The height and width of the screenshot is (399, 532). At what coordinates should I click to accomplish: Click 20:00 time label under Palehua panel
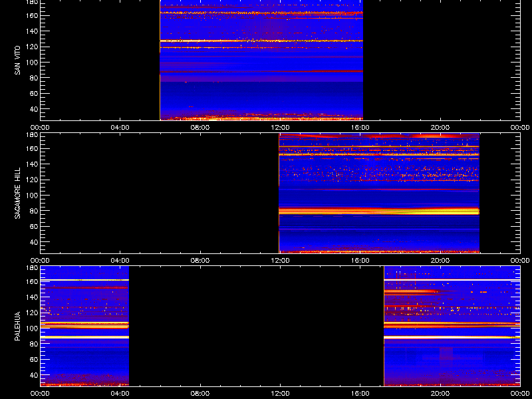tap(440, 394)
